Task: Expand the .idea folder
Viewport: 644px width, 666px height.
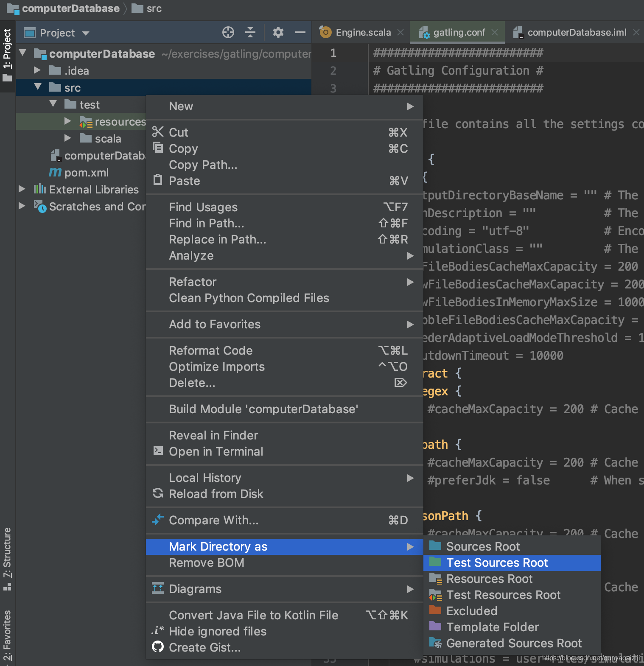Action: pyautogui.click(x=37, y=70)
